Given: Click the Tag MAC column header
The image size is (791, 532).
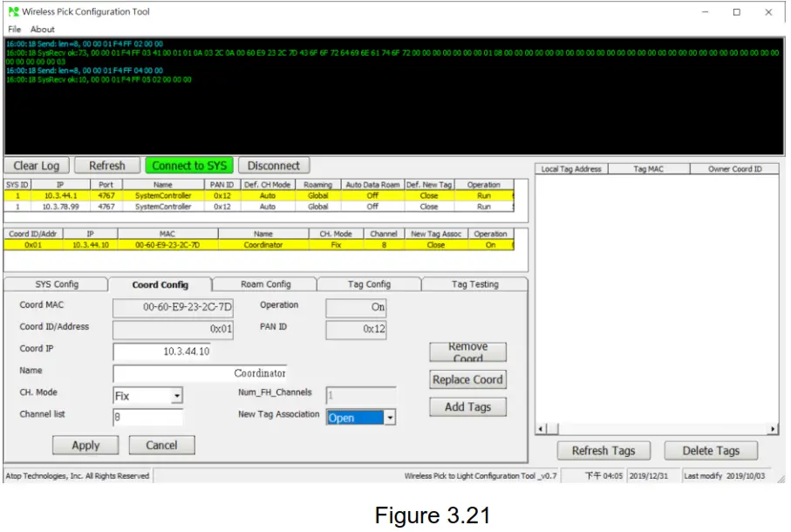Looking at the screenshot, I should point(649,169).
